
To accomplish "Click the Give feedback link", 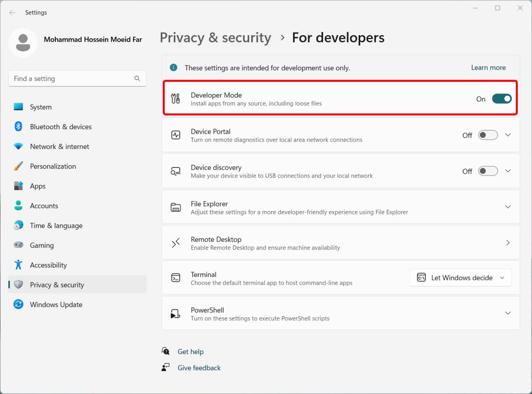I will 199,368.
